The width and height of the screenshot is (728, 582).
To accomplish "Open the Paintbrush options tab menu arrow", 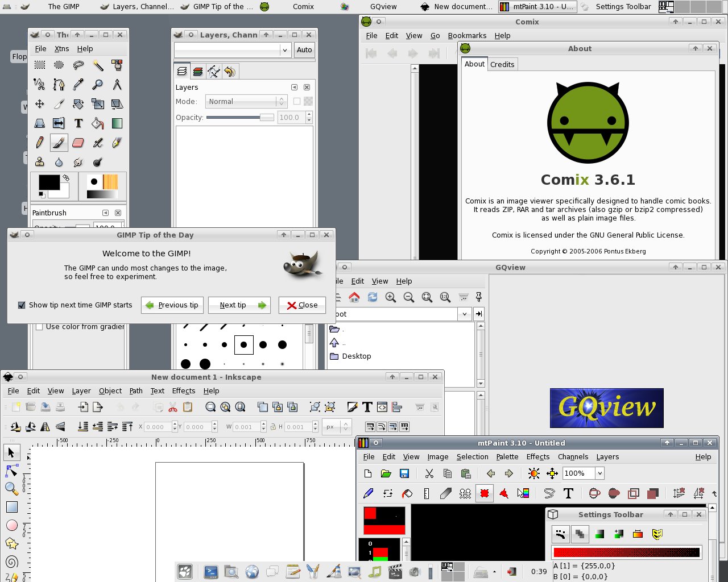I will tap(105, 213).
